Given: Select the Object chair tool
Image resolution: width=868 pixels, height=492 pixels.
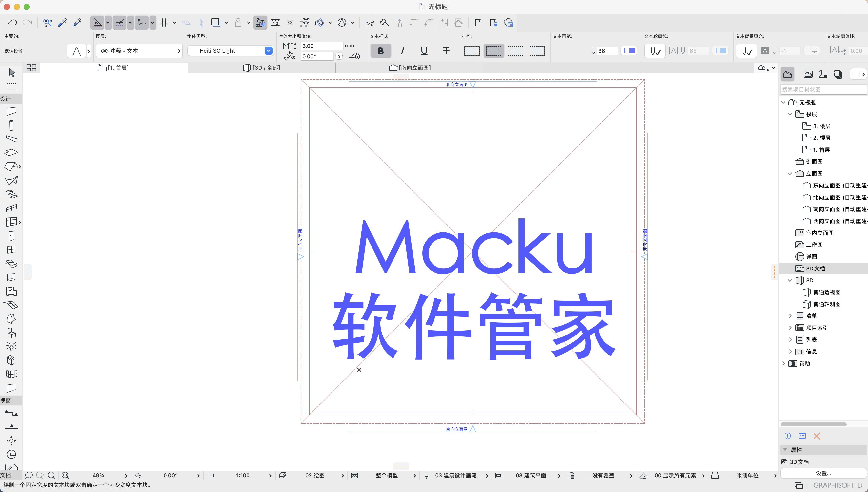Looking at the screenshot, I should coord(11,333).
